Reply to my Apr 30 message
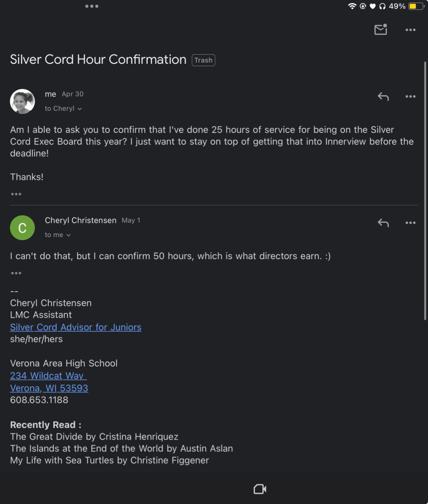This screenshot has width=428, height=504. click(383, 96)
